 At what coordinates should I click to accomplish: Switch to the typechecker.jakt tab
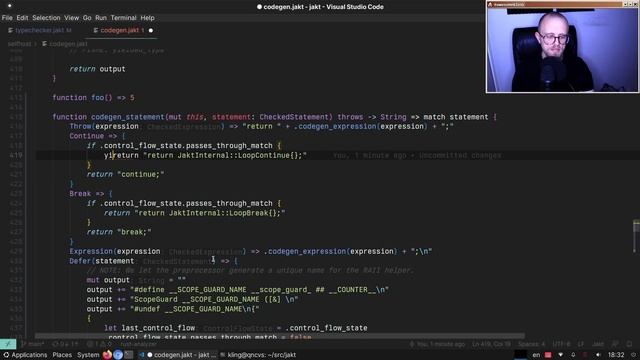pos(40,30)
